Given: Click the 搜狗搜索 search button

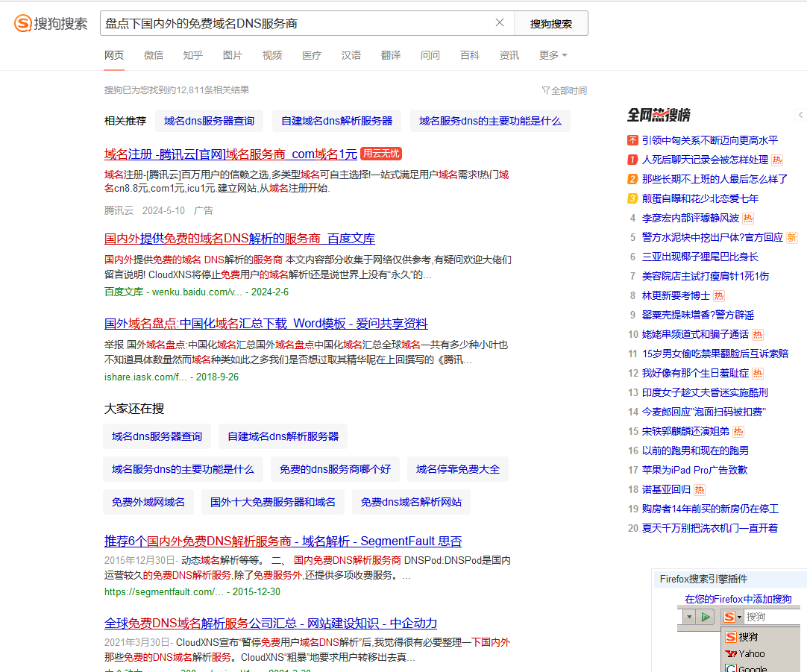Looking at the screenshot, I should (x=551, y=24).
